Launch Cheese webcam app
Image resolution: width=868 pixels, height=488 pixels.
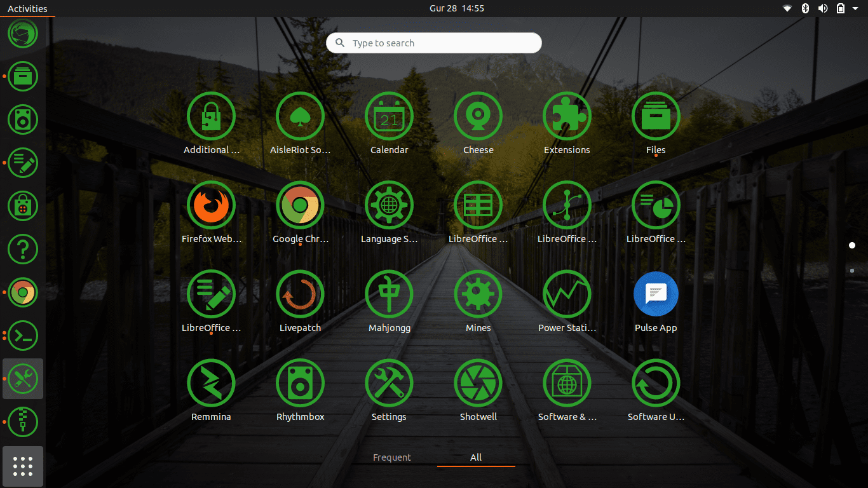(478, 116)
